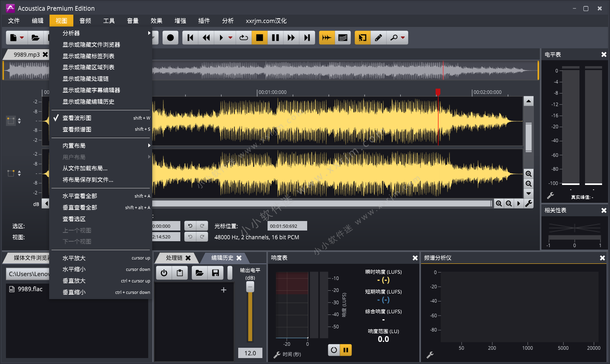
Task: Click 查看选区 menu entry
Action: [101, 219]
